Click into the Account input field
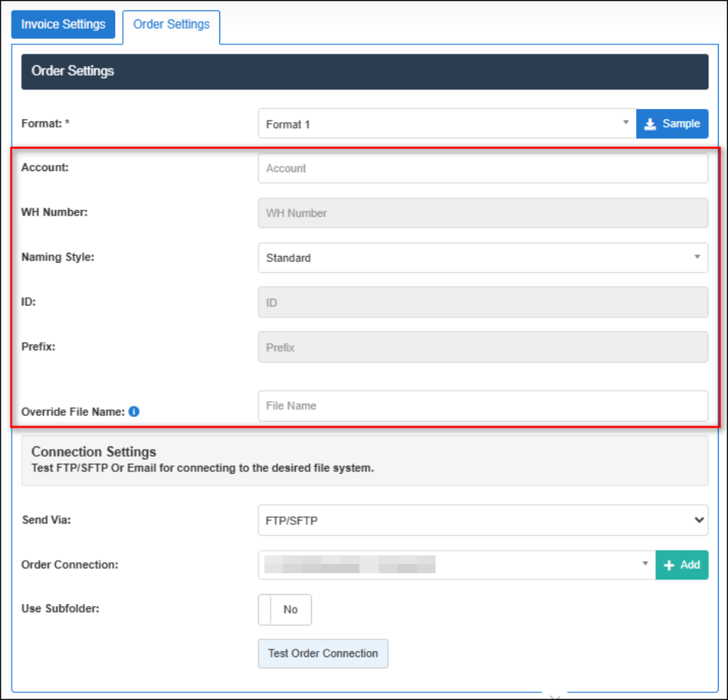The height and width of the screenshot is (700, 728). click(482, 168)
